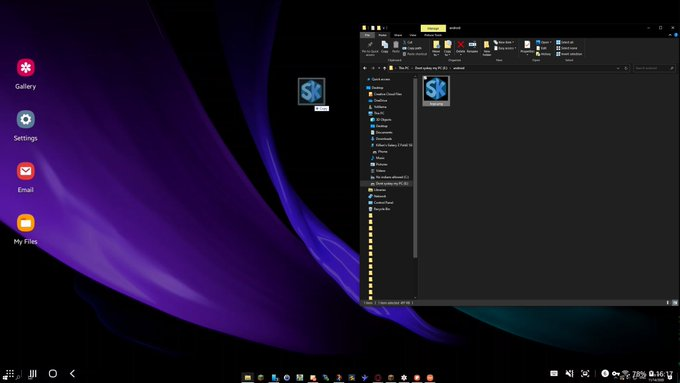This screenshot has height=383, width=680.
Task: Click the muted sound icon in tray
Action: [x=569, y=373]
